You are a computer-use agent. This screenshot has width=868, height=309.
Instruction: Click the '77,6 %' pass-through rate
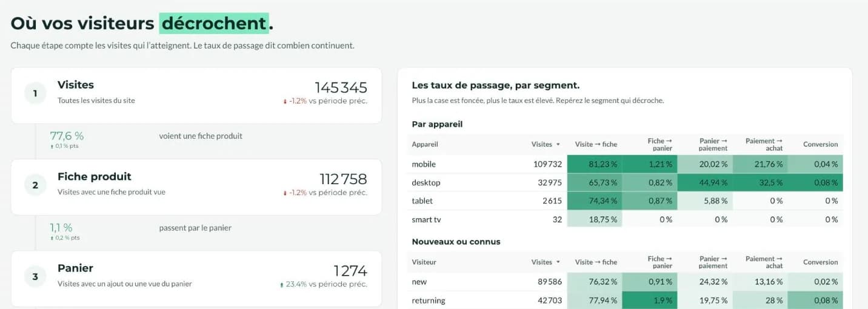[x=67, y=136]
